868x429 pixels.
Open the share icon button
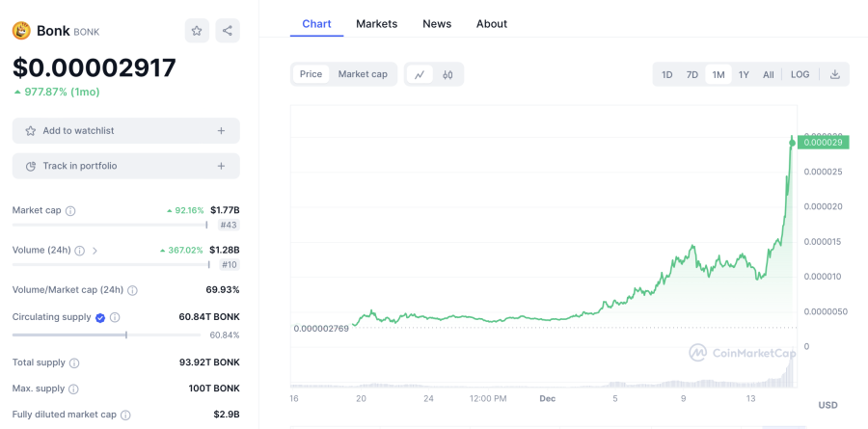click(x=228, y=31)
